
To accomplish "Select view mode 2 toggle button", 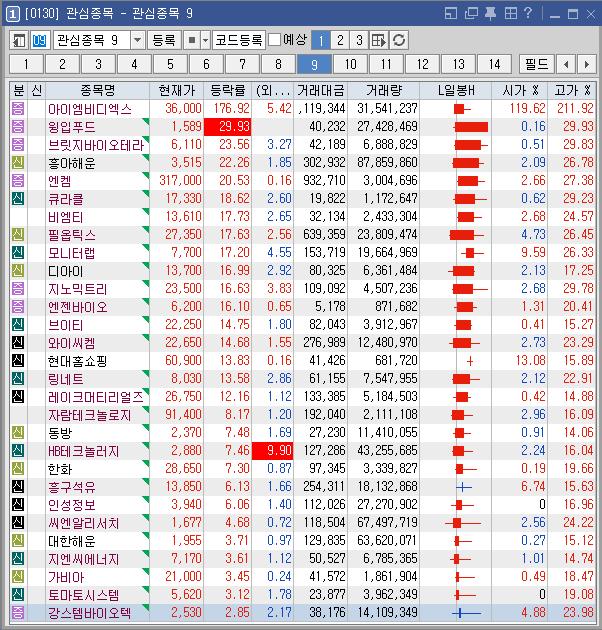I will click(x=340, y=40).
